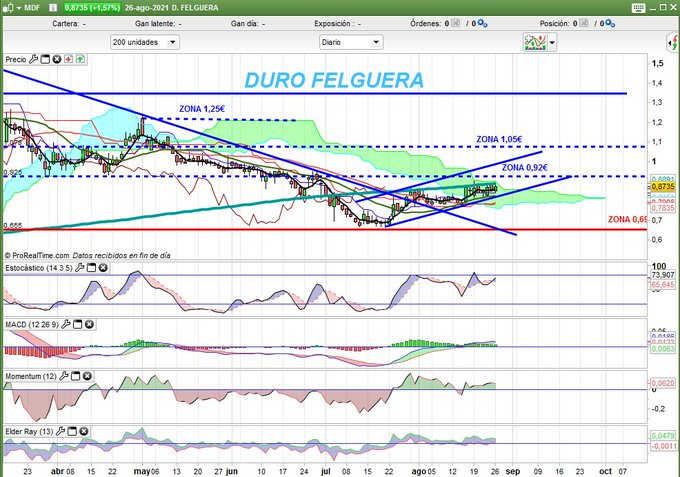Open MACD indicator wrench settings
The image size is (680, 477).
click(66, 324)
